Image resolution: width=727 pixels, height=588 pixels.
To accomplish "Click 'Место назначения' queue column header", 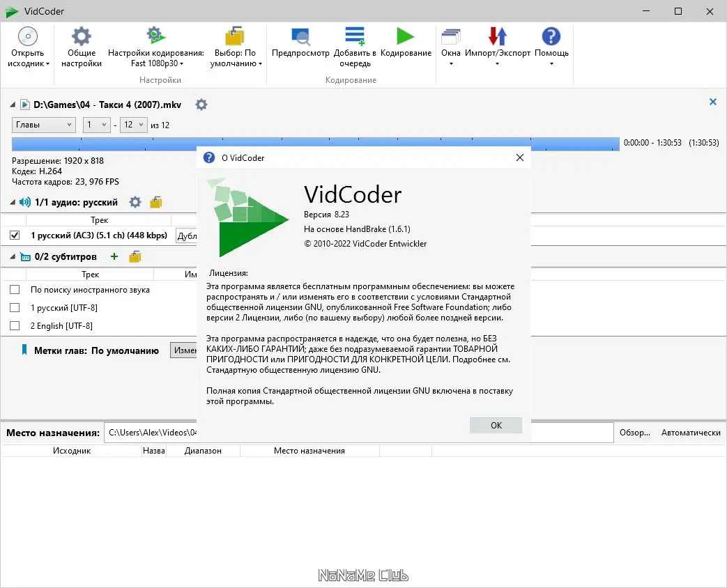I will (x=309, y=450).
